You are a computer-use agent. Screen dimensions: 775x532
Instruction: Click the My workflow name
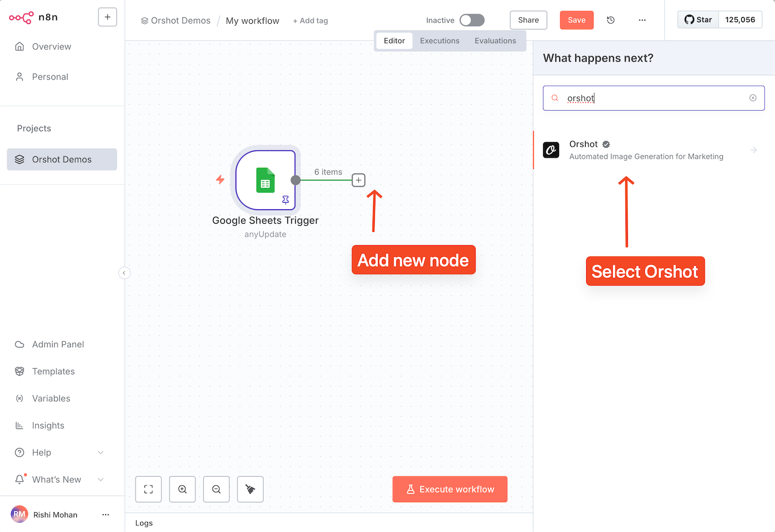point(252,20)
